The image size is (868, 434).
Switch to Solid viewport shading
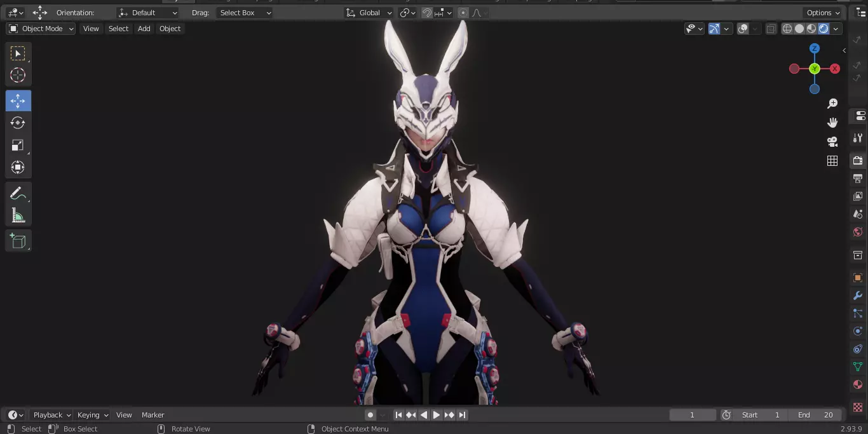(x=799, y=29)
